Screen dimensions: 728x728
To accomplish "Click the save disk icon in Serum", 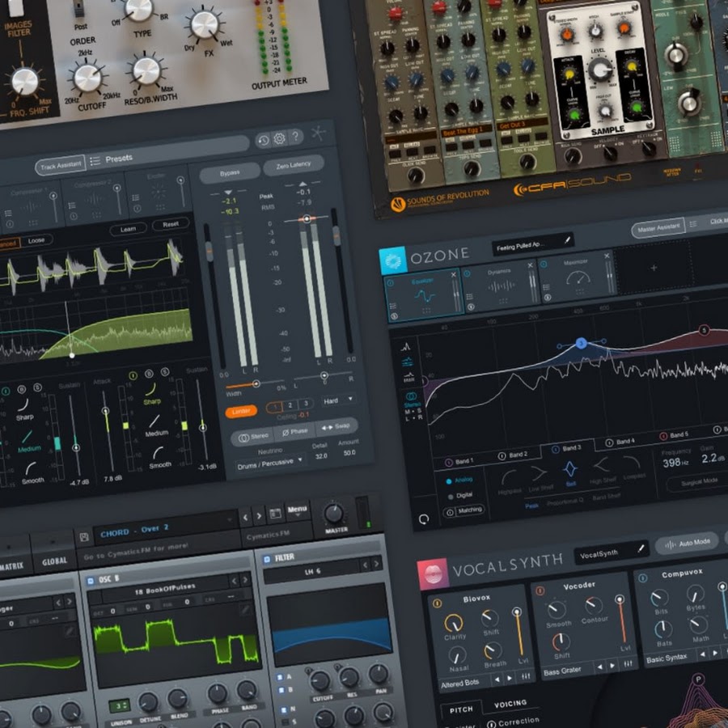I will [84, 537].
